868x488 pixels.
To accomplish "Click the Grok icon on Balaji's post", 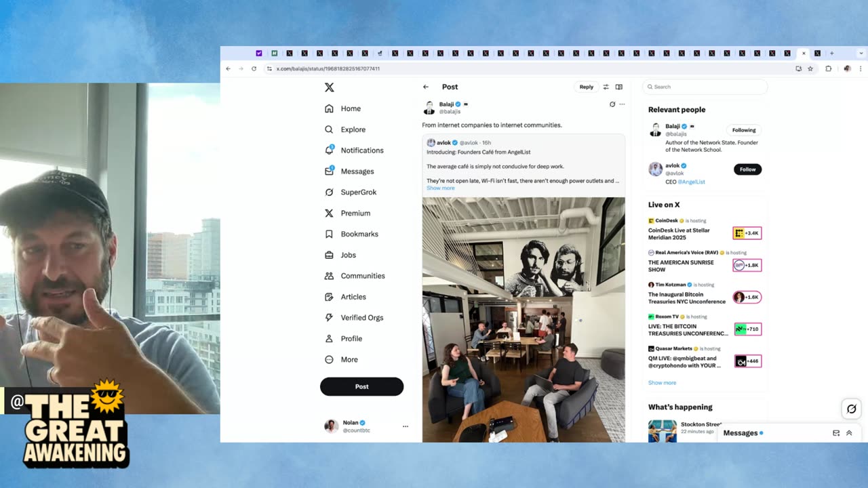I will pyautogui.click(x=612, y=104).
